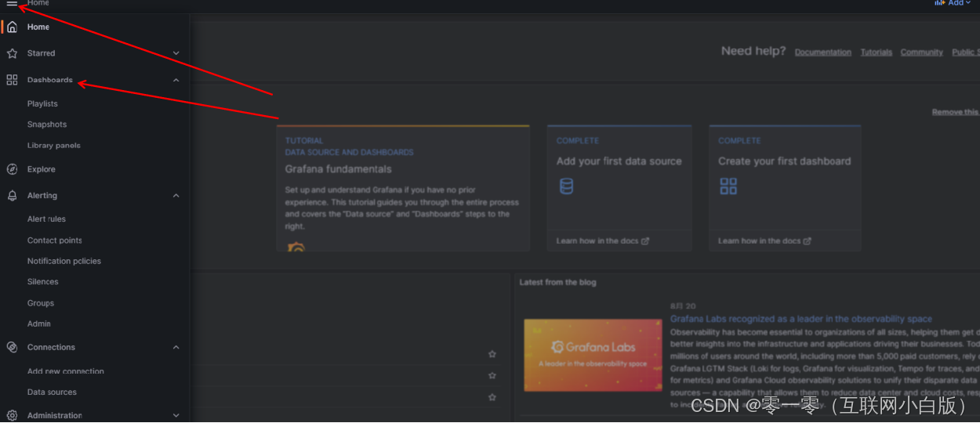The image size is (980, 423).
Task: Open Explore in the sidebar
Action: [x=42, y=169]
